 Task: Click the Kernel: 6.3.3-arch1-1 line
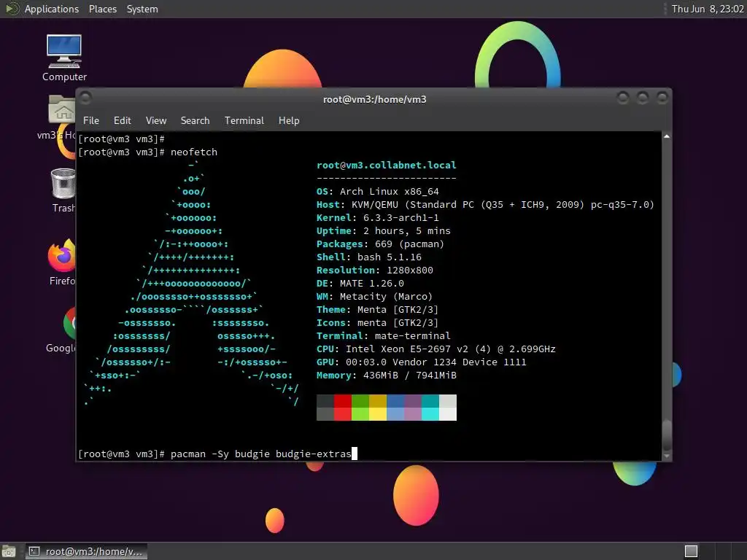(x=378, y=217)
